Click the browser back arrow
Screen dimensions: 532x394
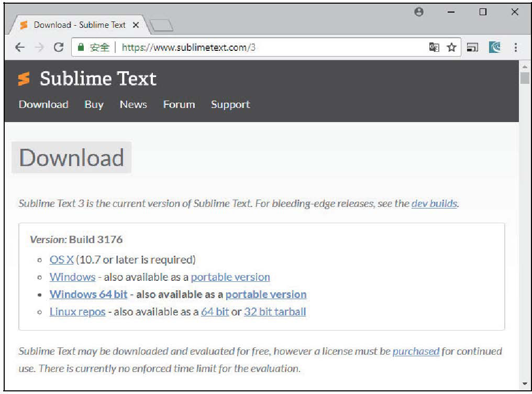point(20,47)
